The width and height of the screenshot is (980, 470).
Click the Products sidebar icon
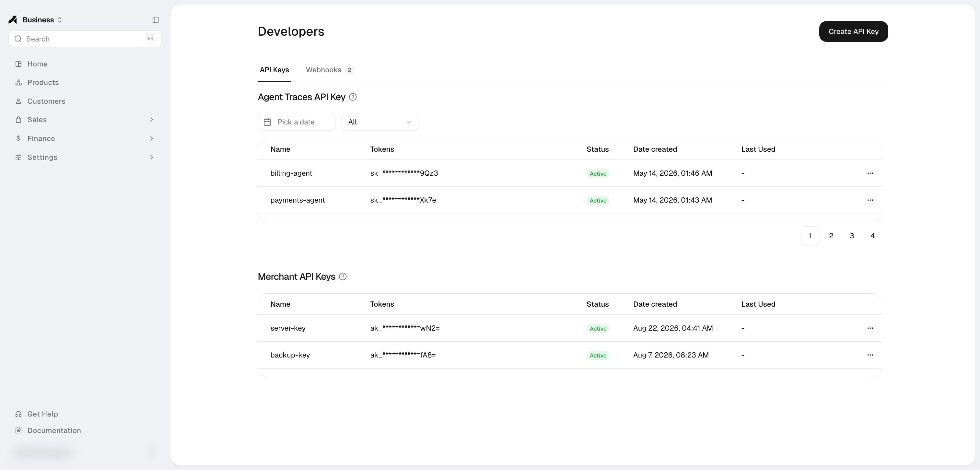[x=18, y=83]
